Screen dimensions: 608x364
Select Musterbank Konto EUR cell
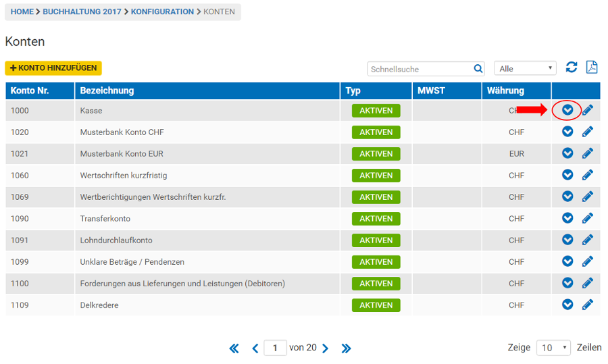coord(207,154)
